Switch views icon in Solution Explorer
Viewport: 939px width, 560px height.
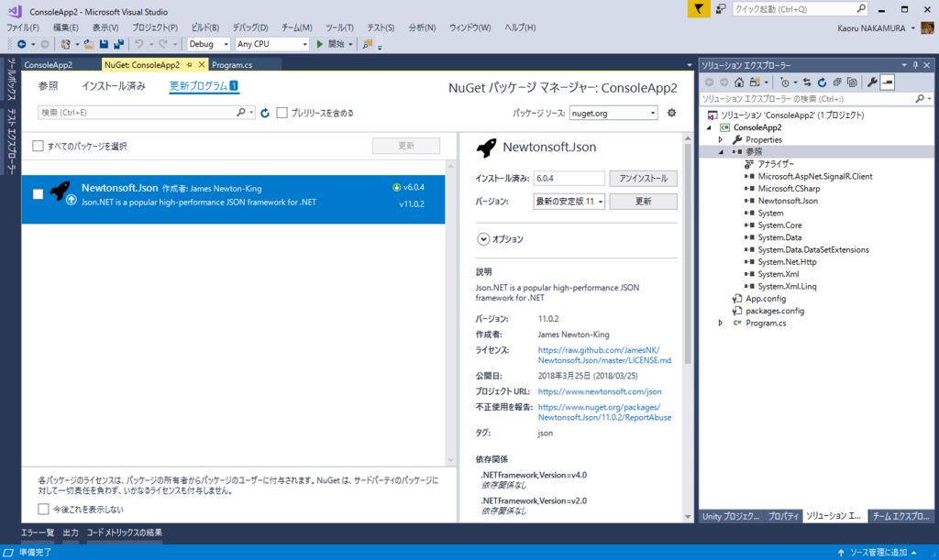pyautogui.click(x=755, y=82)
